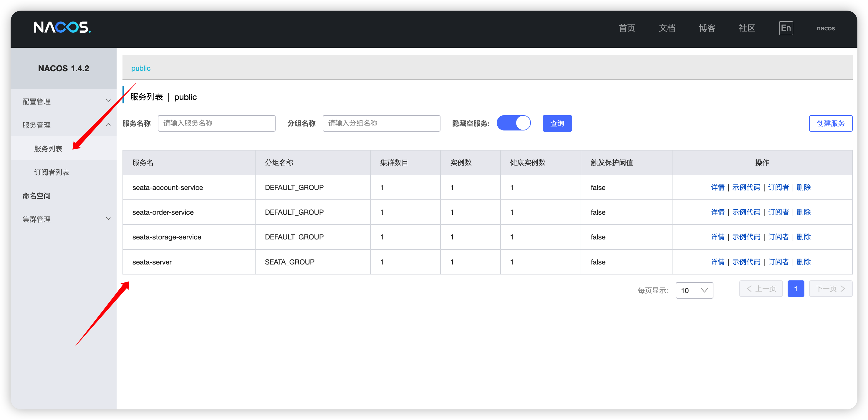Open 订阅者 for seata-order-service
868x420 pixels.
(778, 212)
